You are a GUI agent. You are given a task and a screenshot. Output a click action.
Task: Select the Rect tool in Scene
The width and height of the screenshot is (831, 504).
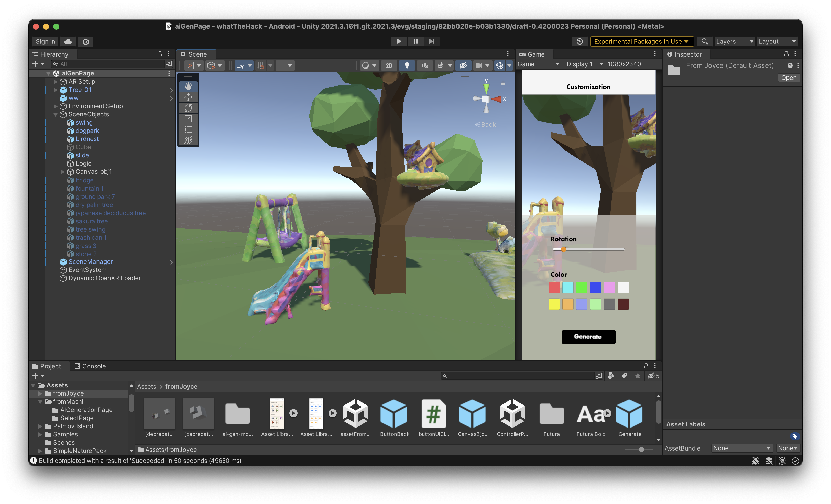point(188,129)
